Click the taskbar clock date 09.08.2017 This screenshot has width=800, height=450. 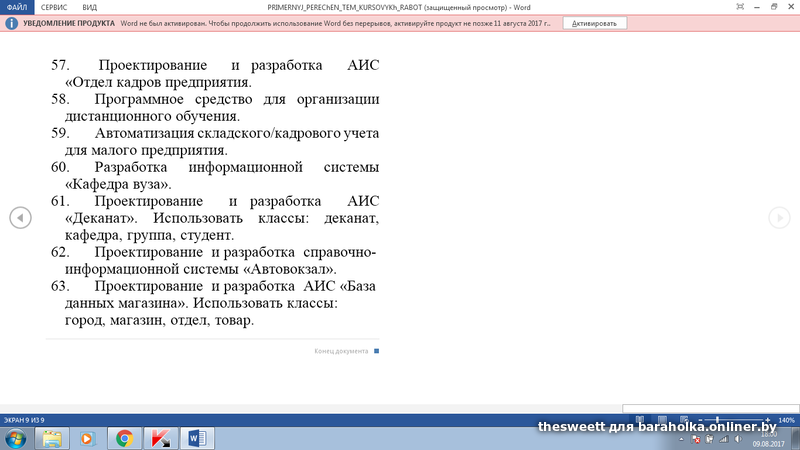pyautogui.click(x=768, y=444)
